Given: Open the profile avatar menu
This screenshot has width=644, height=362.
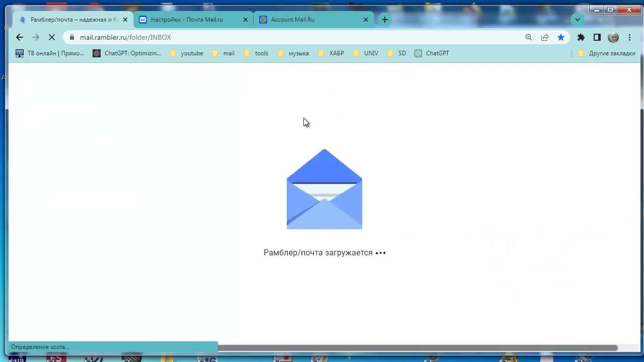Looking at the screenshot, I should pyautogui.click(x=613, y=37).
